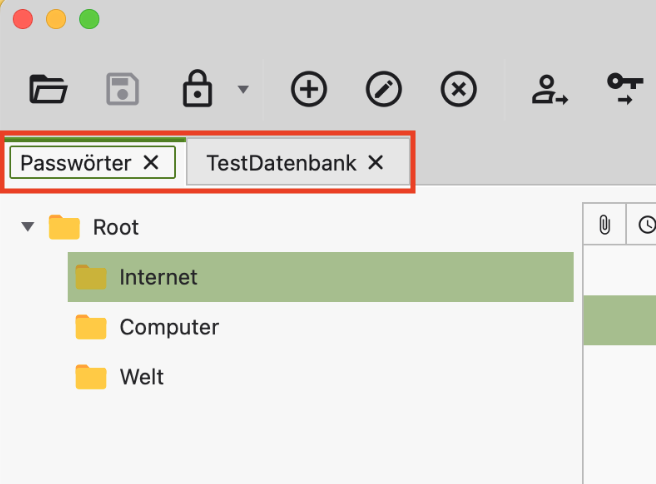Lock the database with the padlock icon

[x=198, y=90]
